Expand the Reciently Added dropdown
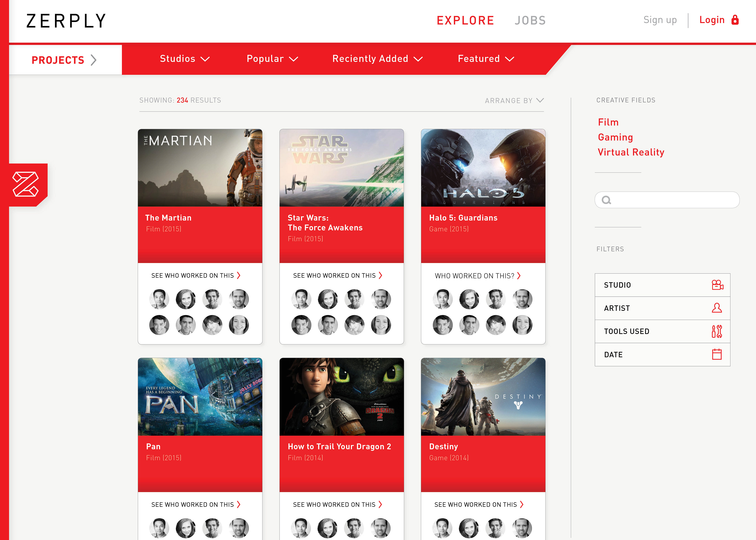The image size is (756, 540). pos(377,59)
